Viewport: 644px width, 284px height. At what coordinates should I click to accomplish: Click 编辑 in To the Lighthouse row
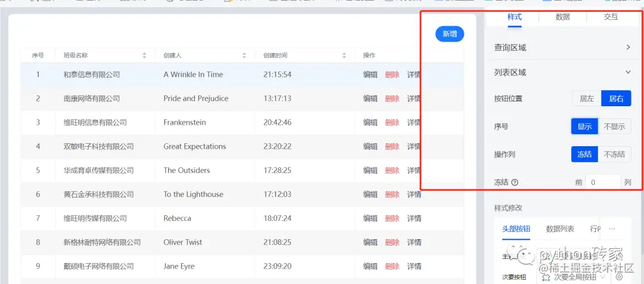(x=370, y=195)
